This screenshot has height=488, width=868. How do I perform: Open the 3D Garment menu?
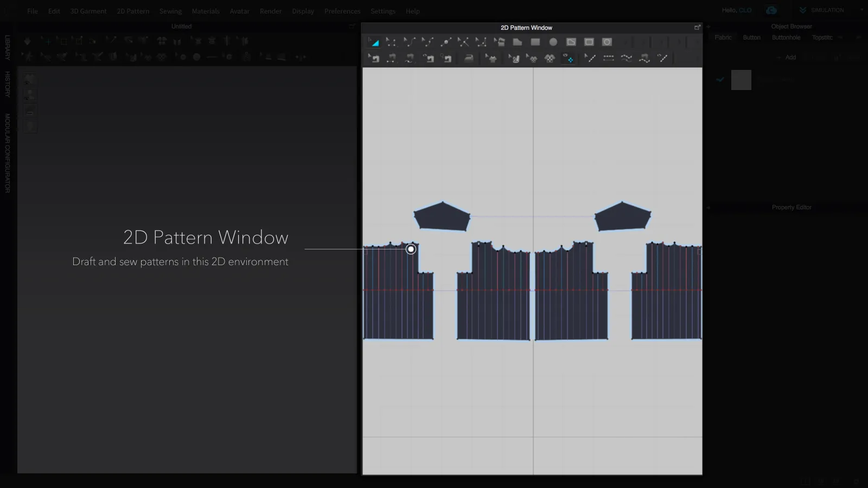pyautogui.click(x=88, y=11)
